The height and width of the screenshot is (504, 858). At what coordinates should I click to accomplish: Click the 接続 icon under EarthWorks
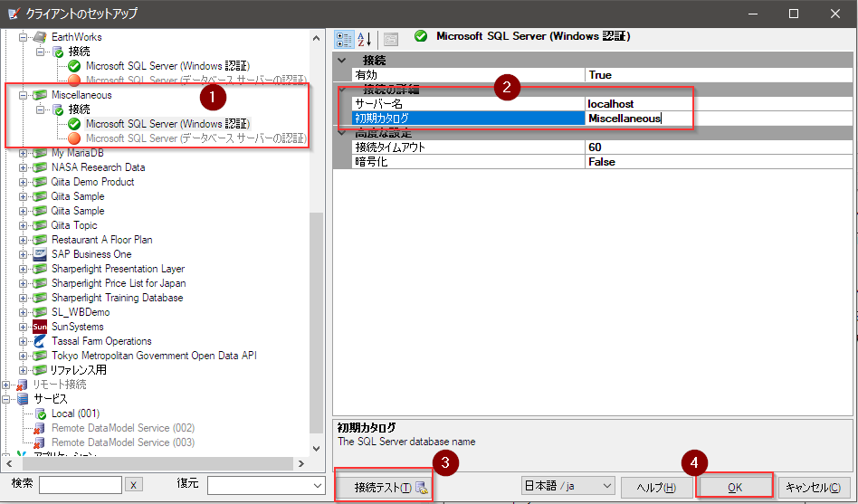pos(58,52)
